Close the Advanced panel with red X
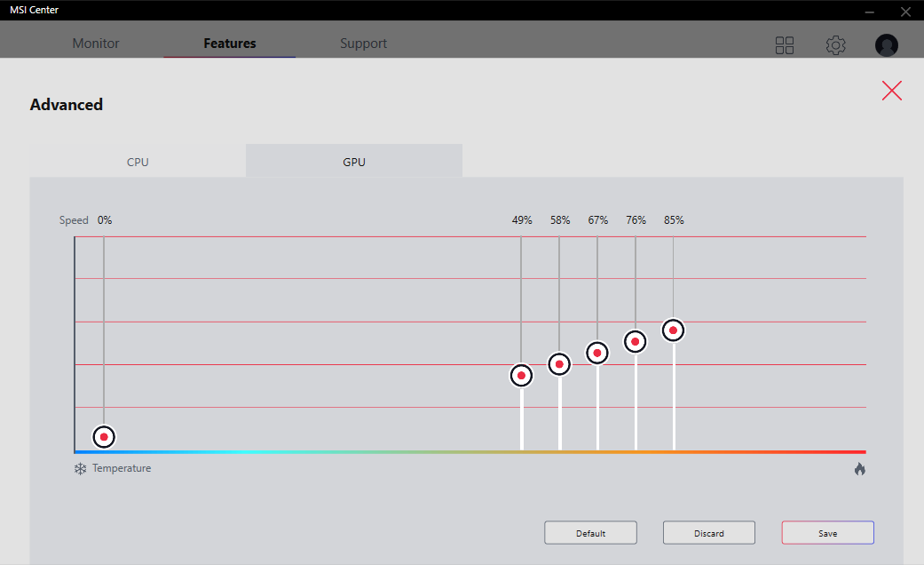 click(891, 90)
